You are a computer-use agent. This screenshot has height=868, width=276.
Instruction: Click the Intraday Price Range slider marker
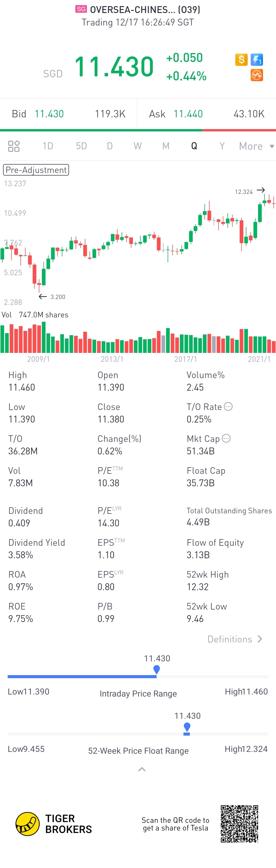(157, 669)
